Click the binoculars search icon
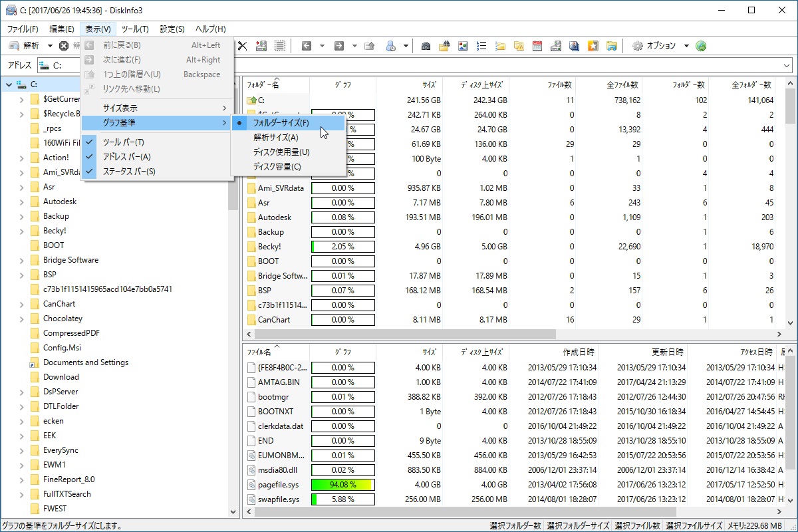The image size is (798, 532). click(x=426, y=46)
